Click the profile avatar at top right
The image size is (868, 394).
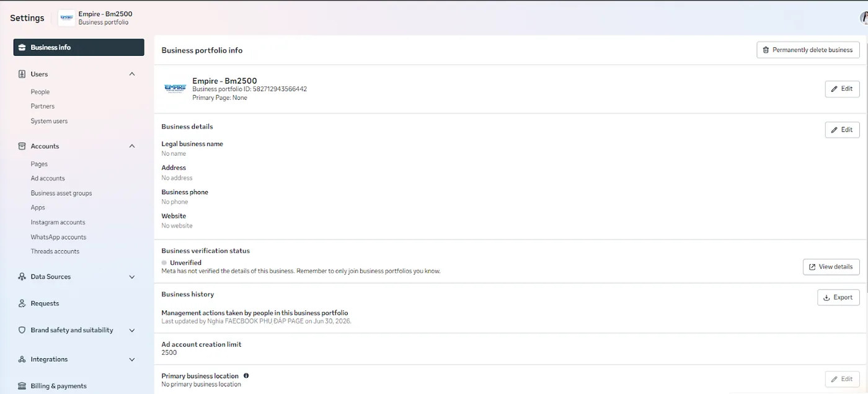tap(864, 18)
